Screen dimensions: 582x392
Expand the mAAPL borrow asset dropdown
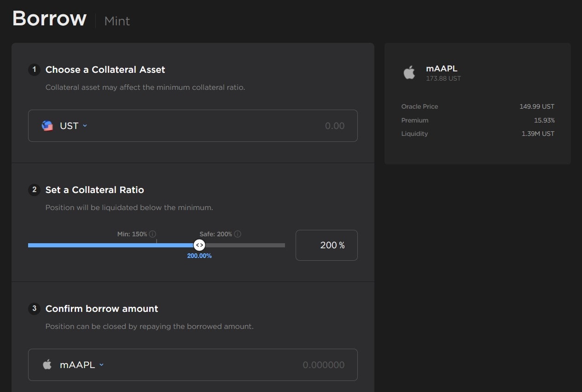click(81, 365)
